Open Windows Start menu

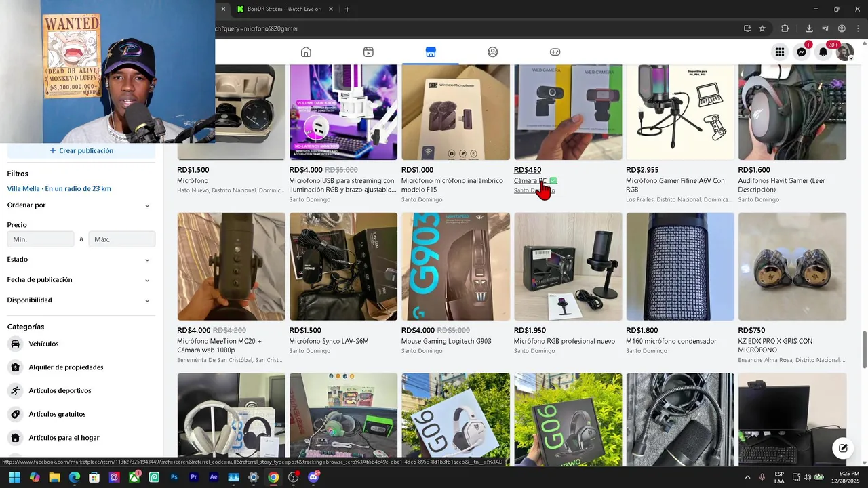[x=14, y=477]
